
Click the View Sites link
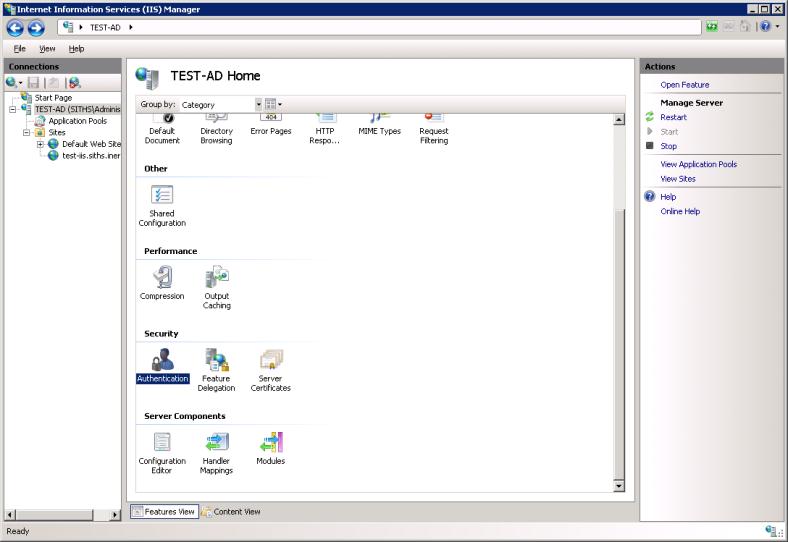click(x=678, y=178)
